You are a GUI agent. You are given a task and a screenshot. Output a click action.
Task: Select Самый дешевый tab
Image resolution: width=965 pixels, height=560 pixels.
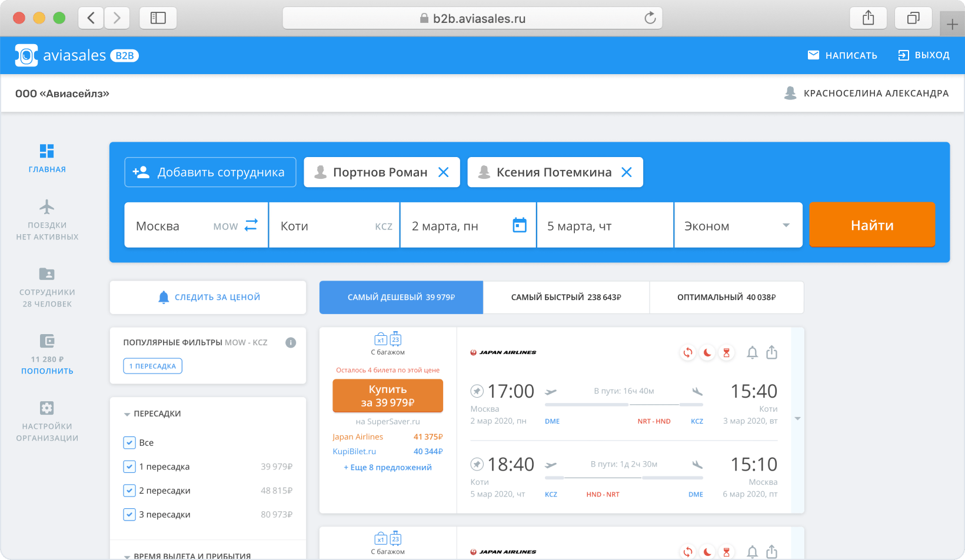click(401, 297)
